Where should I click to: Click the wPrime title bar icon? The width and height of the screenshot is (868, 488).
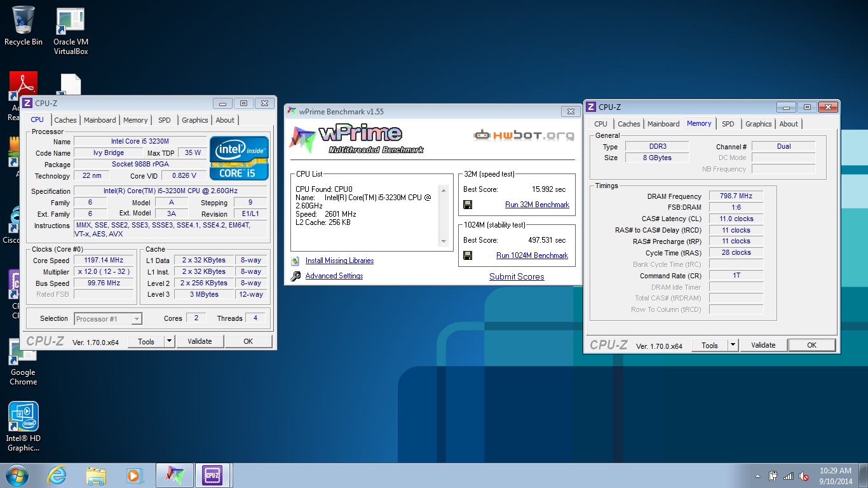pos(292,111)
